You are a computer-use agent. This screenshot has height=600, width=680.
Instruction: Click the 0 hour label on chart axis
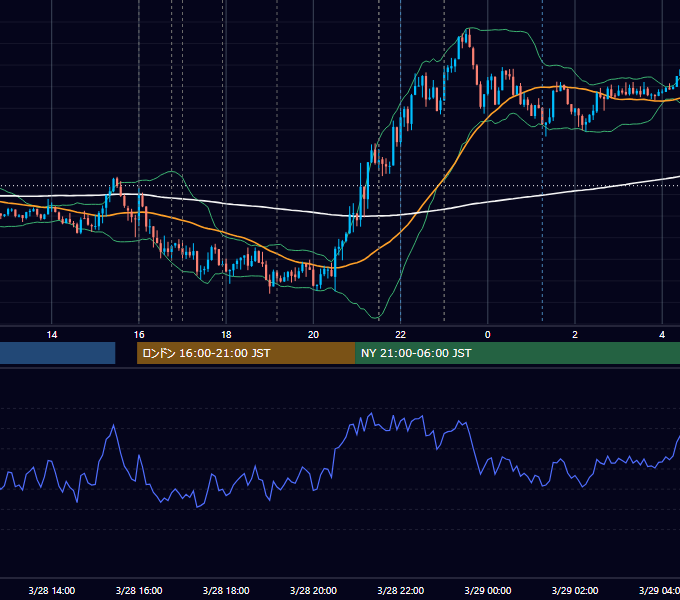click(487, 335)
